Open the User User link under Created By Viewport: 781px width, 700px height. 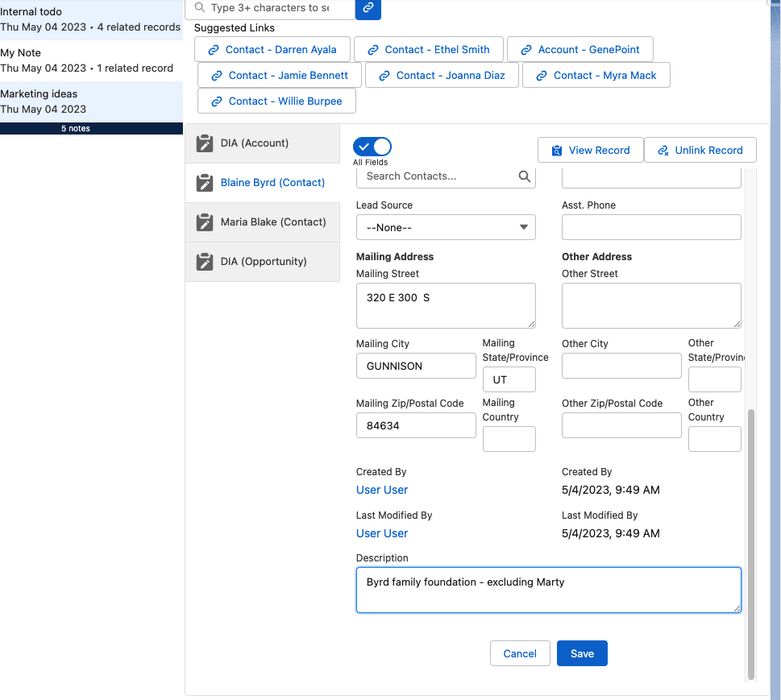click(382, 490)
